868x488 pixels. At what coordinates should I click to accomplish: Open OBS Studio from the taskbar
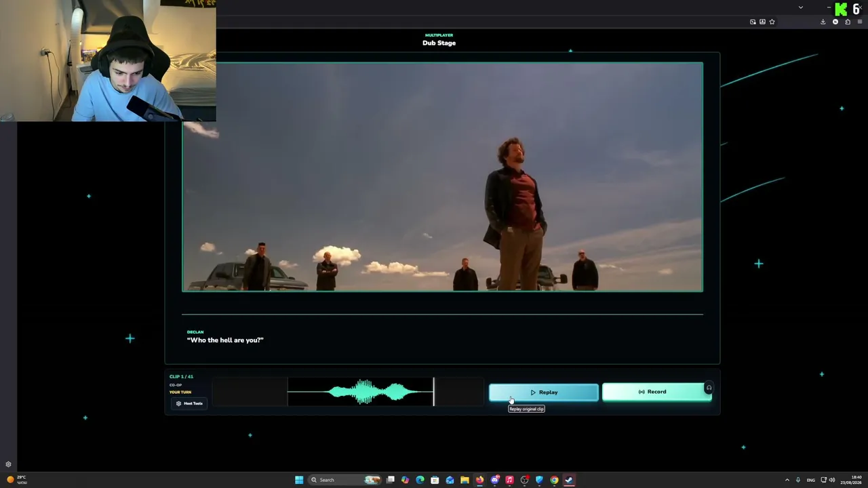click(524, 480)
